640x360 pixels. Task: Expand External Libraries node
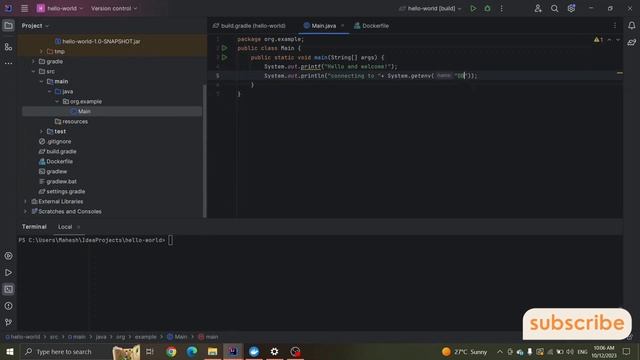pos(26,202)
